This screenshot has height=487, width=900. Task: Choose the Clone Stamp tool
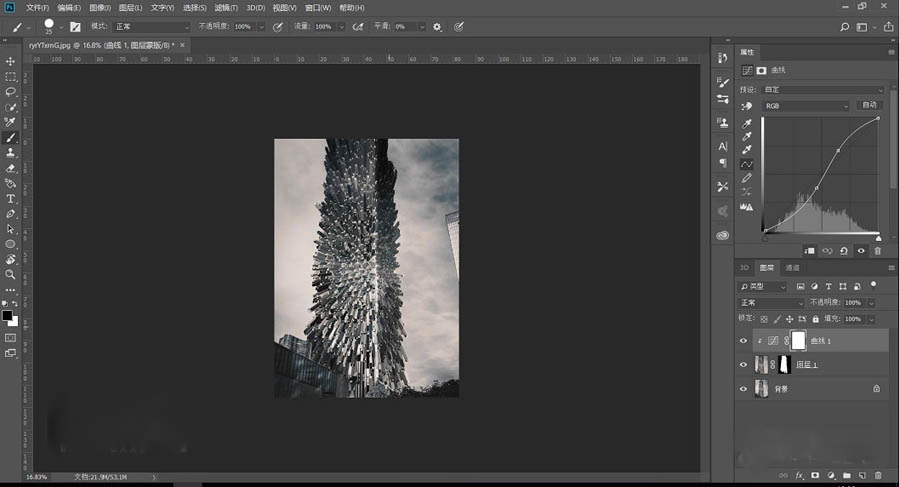[11, 152]
